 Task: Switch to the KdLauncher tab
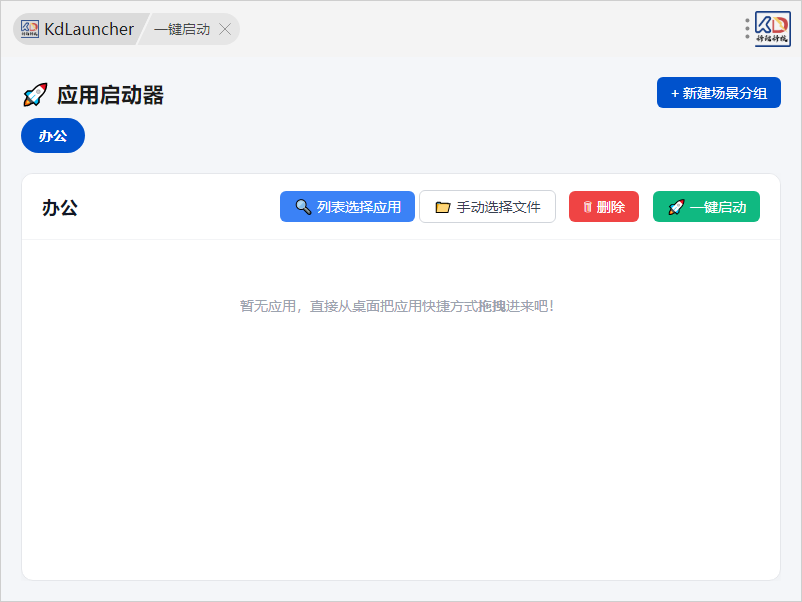[x=88, y=29]
